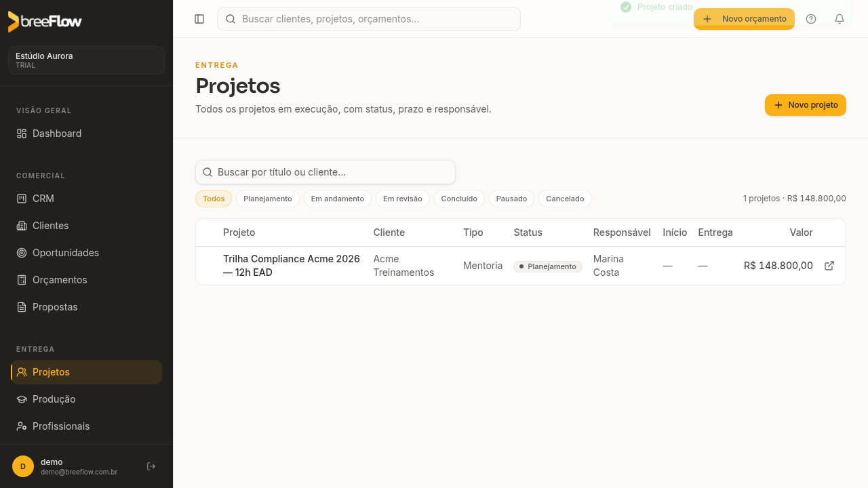Open the Estúdio Aurora workspace switcher
The image size is (868, 488).
click(86, 60)
